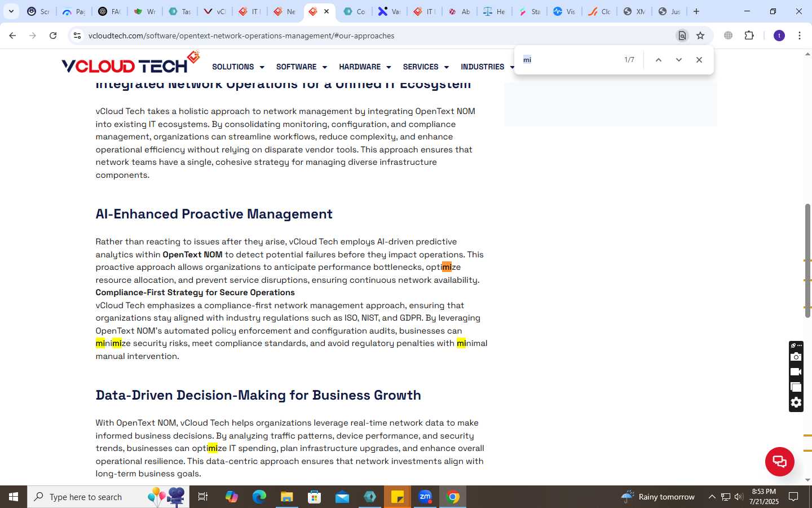Go forward to the next page

coord(33,36)
